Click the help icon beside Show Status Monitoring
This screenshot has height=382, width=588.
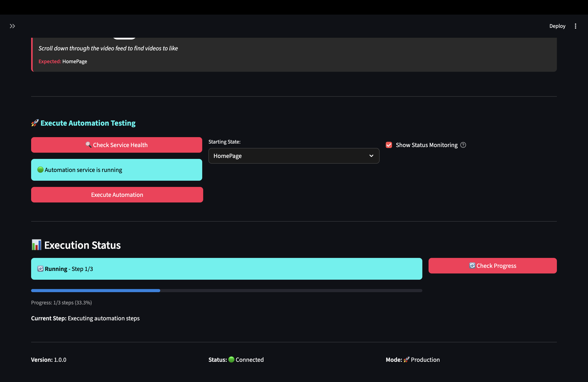[x=463, y=145]
